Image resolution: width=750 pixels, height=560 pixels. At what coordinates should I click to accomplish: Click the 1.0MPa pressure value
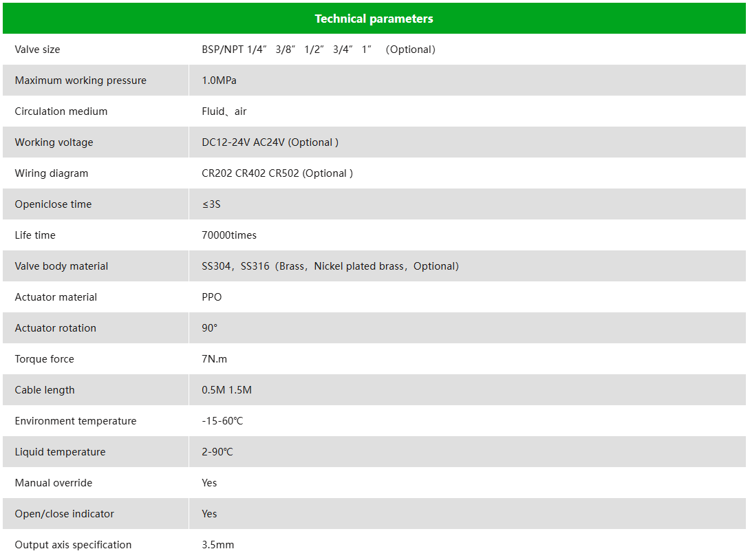click(219, 80)
